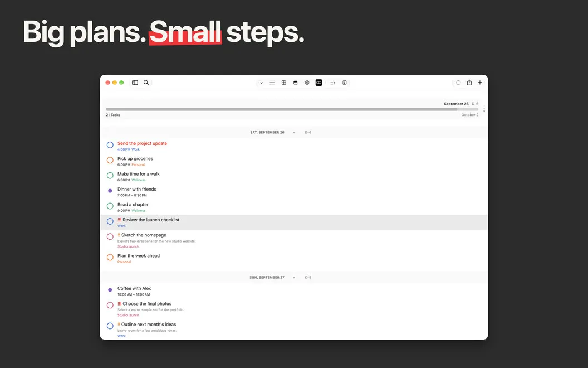Click the D-5 label in Sunday header

click(x=308, y=278)
